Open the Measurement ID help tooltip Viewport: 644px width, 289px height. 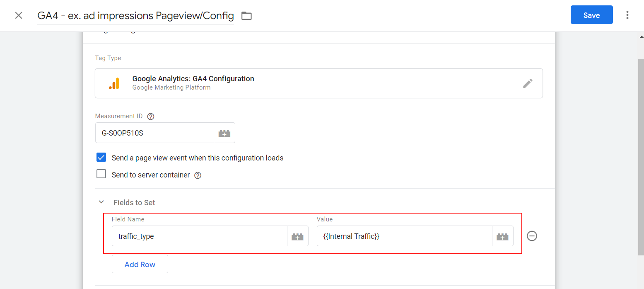click(x=150, y=116)
